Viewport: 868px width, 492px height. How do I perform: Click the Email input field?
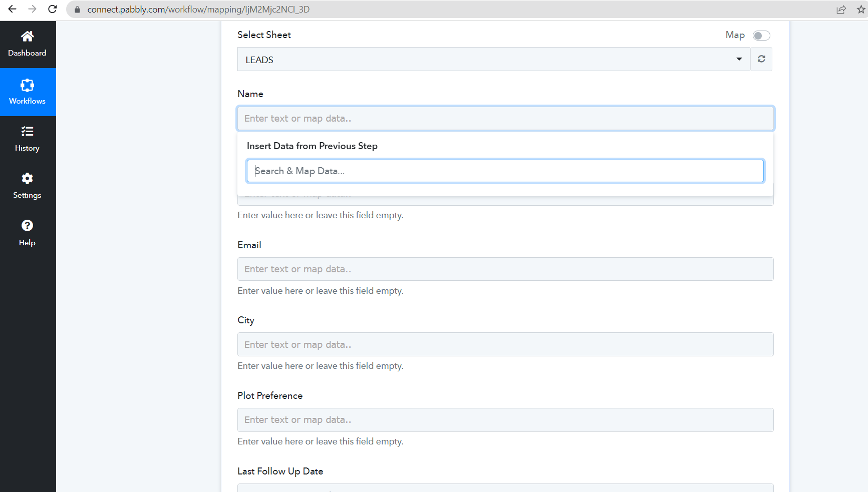pyautogui.click(x=505, y=269)
